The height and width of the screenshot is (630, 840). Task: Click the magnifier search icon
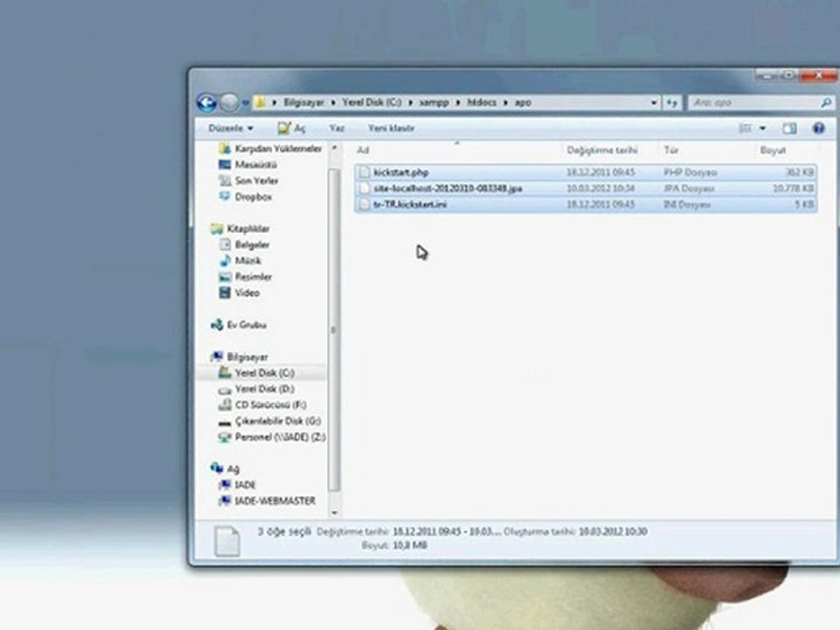(x=827, y=102)
